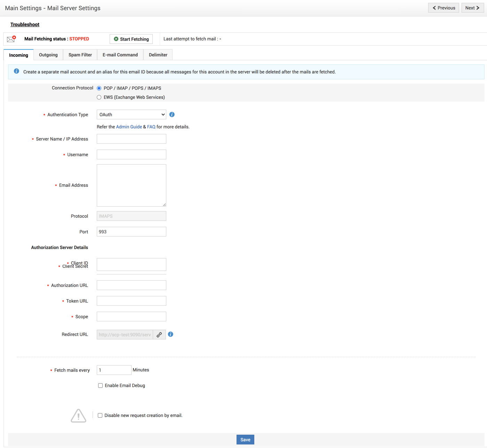Viewport: 487px width, 448px height.
Task: Click the Fetch mails every minutes field
Action: click(114, 370)
